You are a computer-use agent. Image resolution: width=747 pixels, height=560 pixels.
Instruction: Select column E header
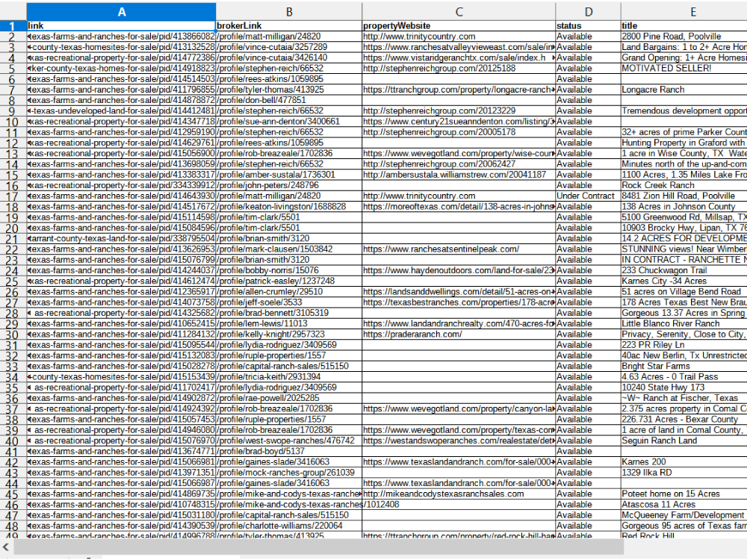pos(684,12)
